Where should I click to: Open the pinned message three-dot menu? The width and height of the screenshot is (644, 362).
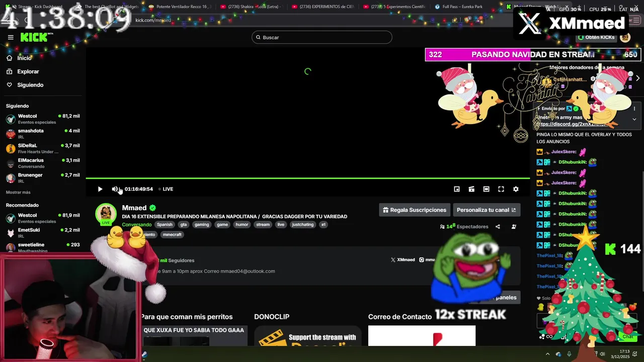pyautogui.click(x=634, y=109)
